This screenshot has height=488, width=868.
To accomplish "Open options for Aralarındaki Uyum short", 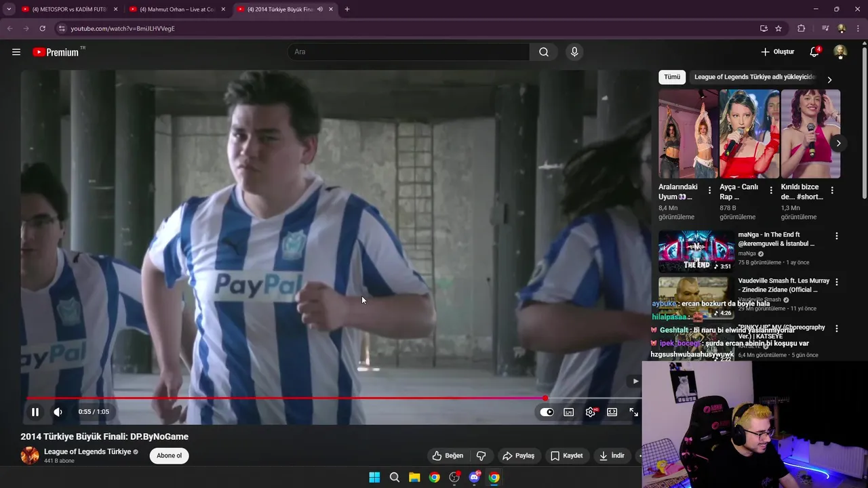I will click(x=710, y=190).
